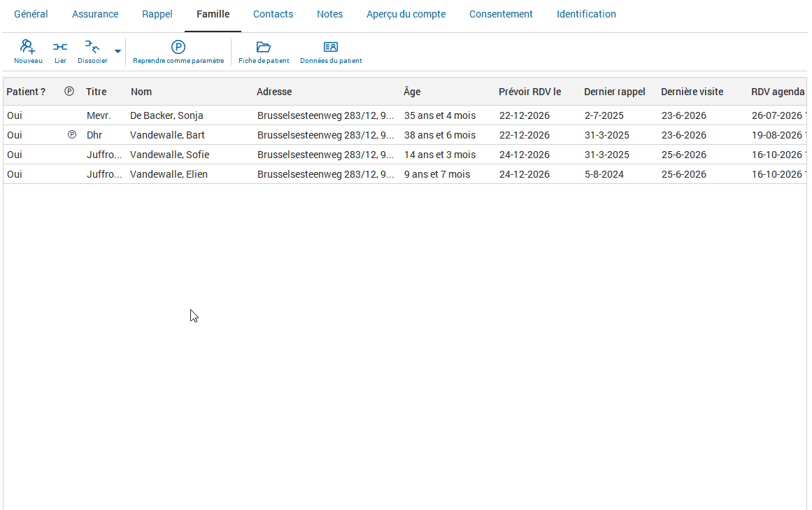This screenshot has height=510, width=812.
Task: Click Reprendre comme paramètre icon
Action: [x=178, y=47]
